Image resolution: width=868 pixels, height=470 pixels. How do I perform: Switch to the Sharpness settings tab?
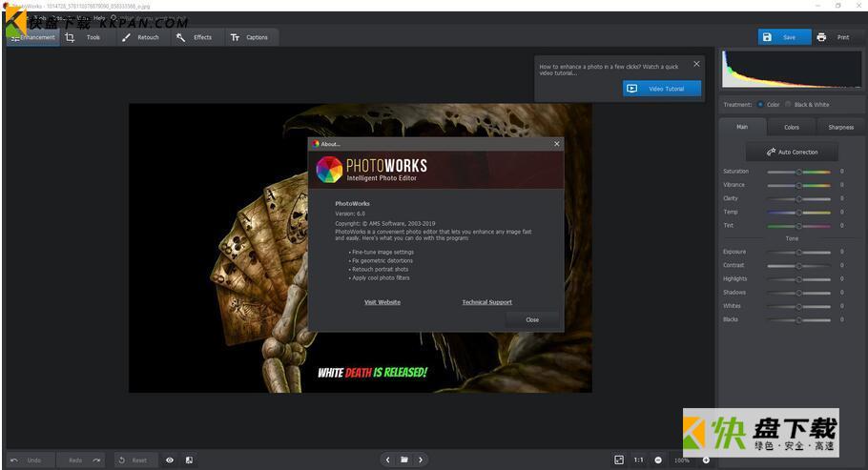pyautogui.click(x=840, y=127)
